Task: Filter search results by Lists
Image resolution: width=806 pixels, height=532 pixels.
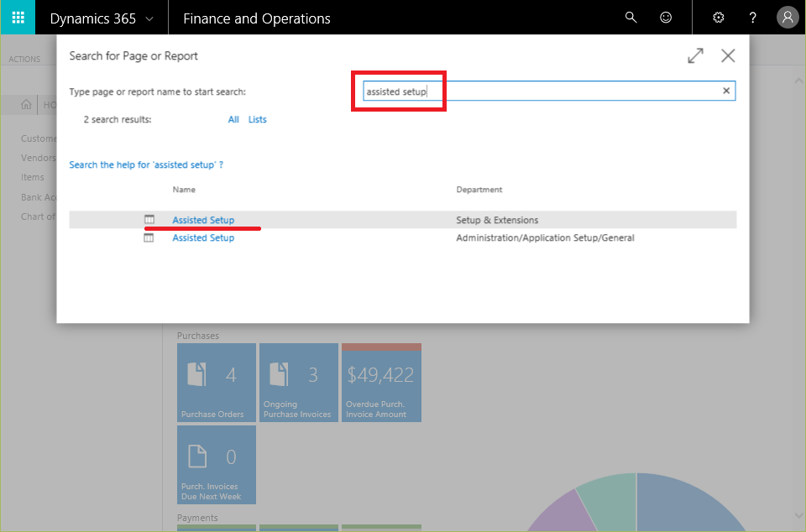Action: coord(258,120)
